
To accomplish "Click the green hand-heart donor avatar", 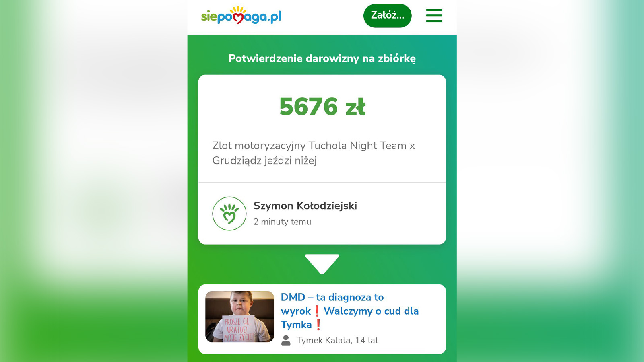I will pos(229,214).
